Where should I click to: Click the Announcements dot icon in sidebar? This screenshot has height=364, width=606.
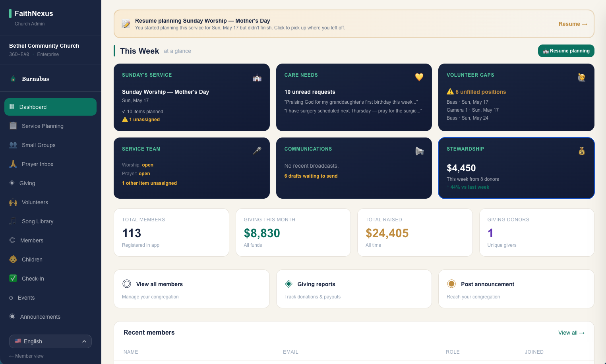(x=12, y=316)
